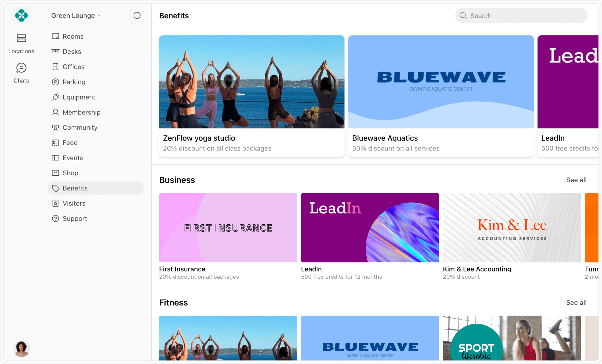This screenshot has height=364, width=602.
Task: Click "30% discount on all services" text
Action: pos(396,148)
